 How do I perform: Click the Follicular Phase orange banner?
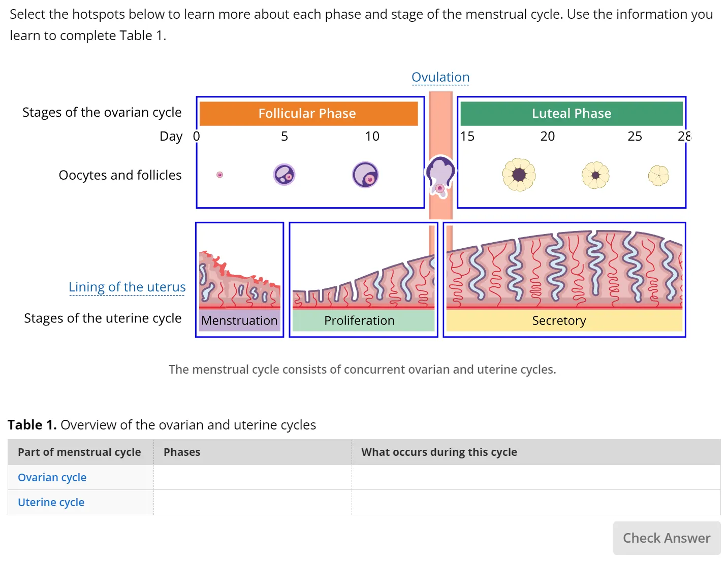(307, 113)
